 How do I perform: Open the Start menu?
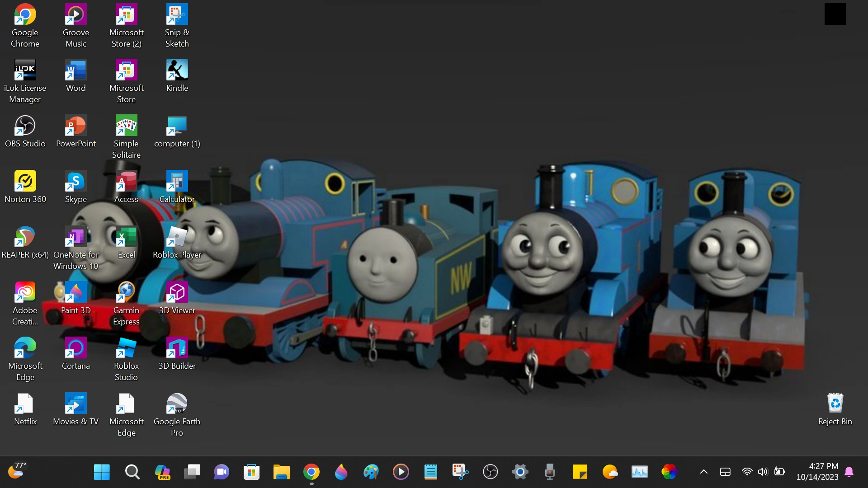(102, 472)
